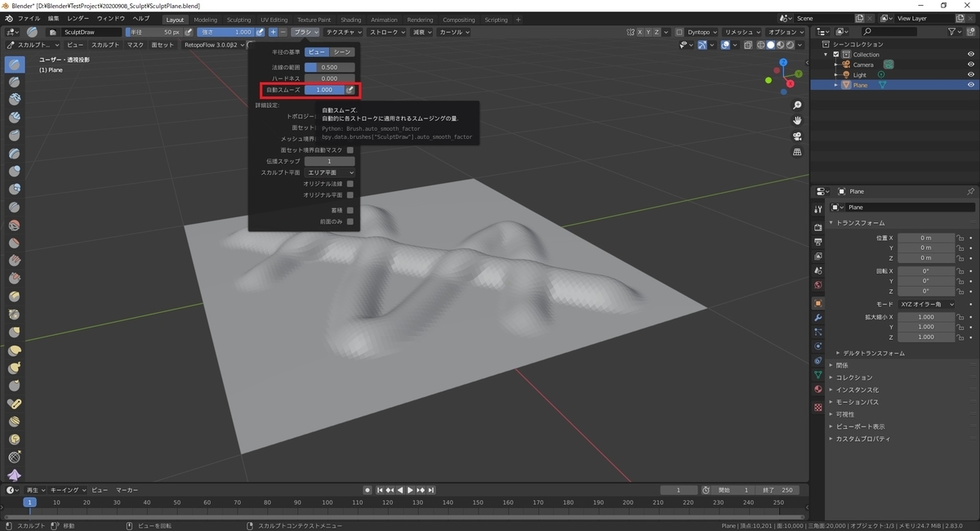Toggle radius pen pressure icon
980x531 pixels.
click(x=189, y=32)
